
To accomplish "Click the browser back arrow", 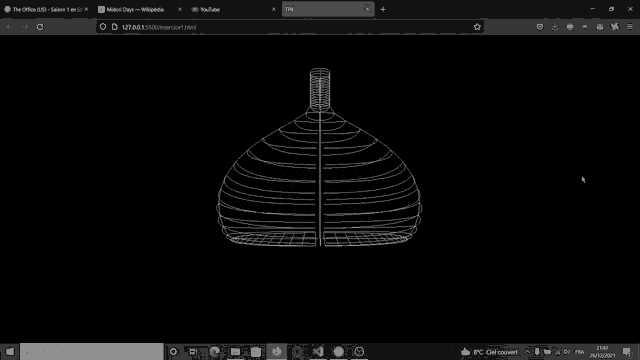I will [10, 27].
